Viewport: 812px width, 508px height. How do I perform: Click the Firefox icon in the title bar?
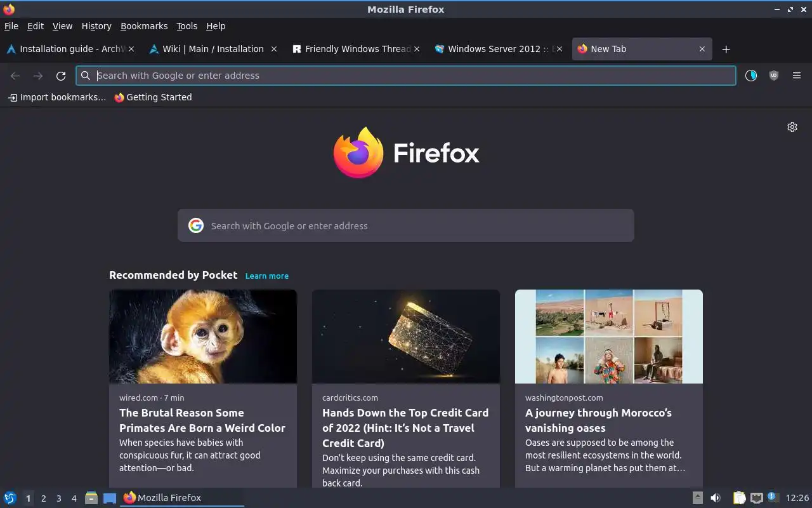click(x=9, y=10)
